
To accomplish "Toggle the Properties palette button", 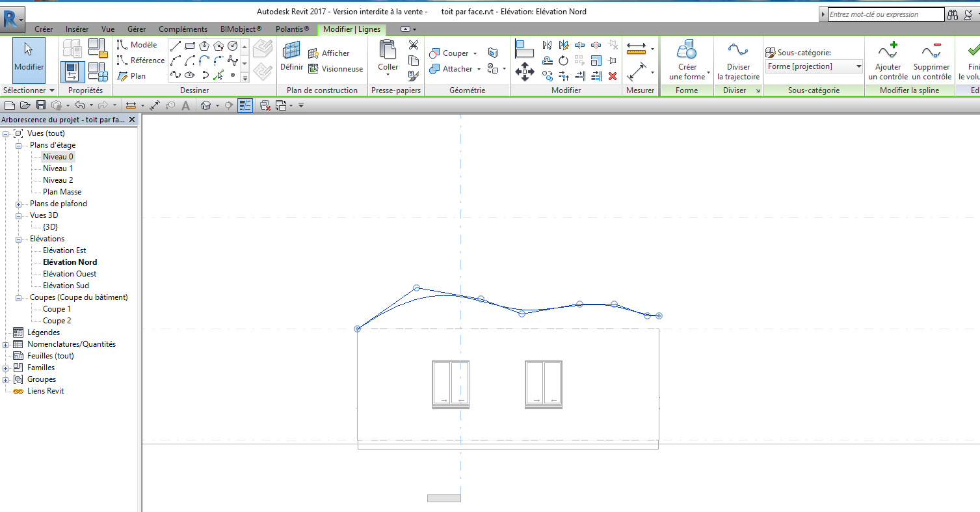I will tap(73, 72).
